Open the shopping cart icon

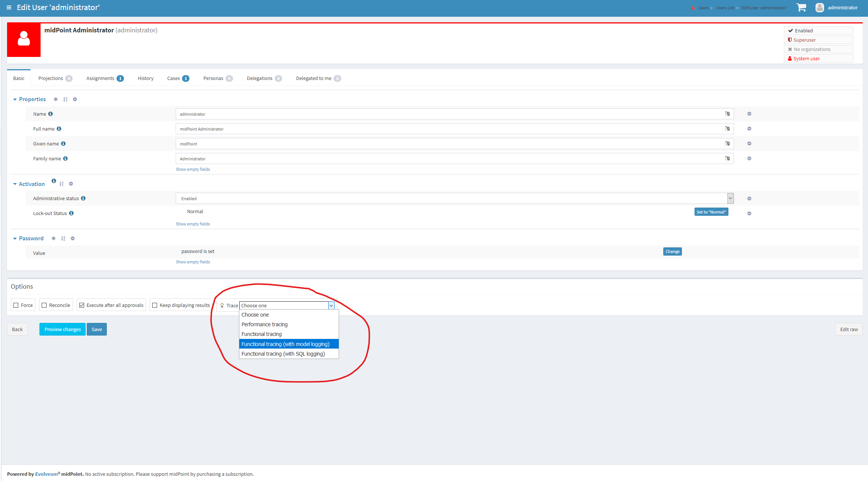801,7
